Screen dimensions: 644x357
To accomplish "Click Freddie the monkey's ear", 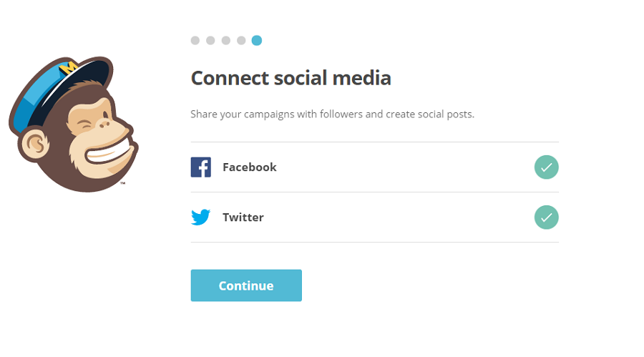I will pyautogui.click(x=34, y=144).
